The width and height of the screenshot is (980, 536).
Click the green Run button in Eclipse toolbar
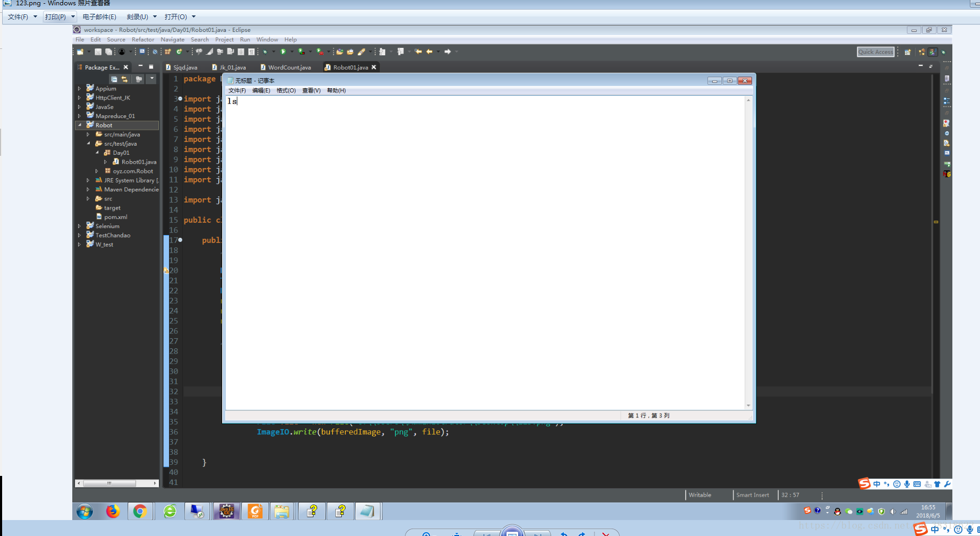(283, 52)
